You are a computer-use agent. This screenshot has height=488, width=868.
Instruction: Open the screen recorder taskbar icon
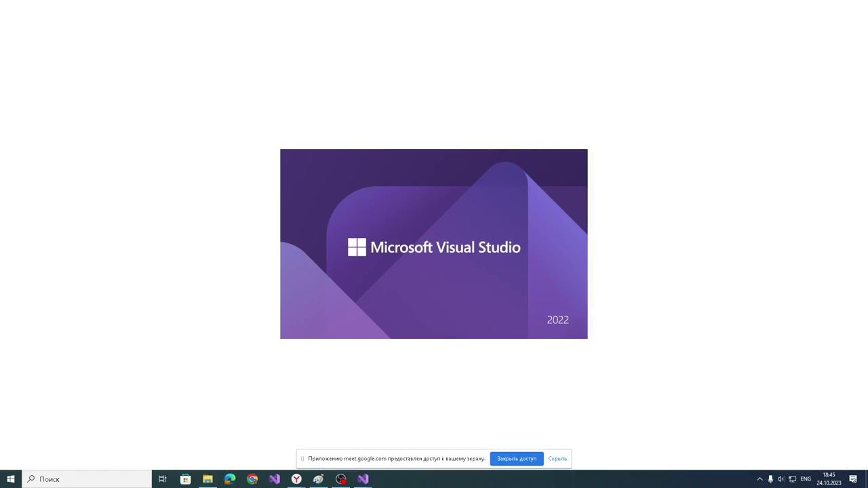(341, 479)
